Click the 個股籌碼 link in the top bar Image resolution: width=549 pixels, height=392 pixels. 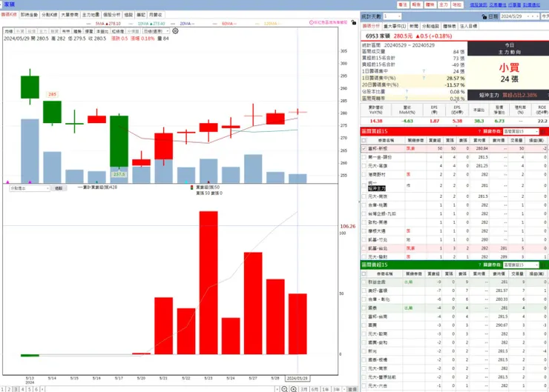[x=479, y=4]
